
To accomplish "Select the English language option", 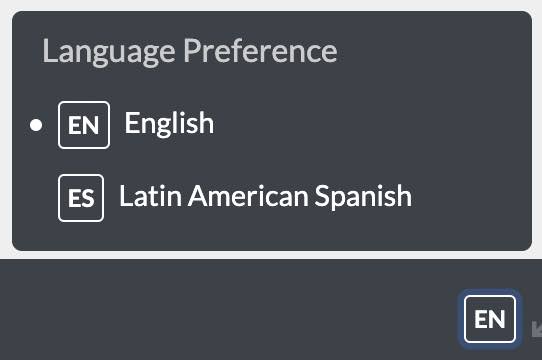I will tap(122, 125).
